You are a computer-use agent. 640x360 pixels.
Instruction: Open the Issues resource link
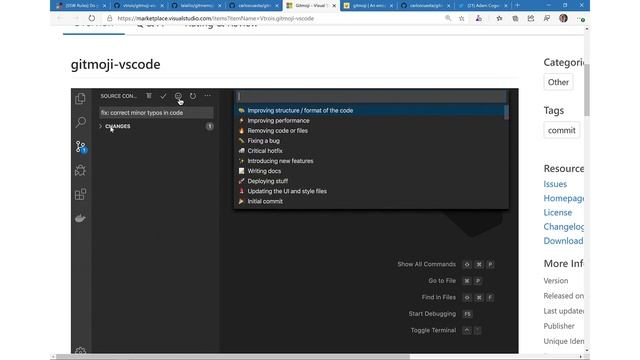555,184
